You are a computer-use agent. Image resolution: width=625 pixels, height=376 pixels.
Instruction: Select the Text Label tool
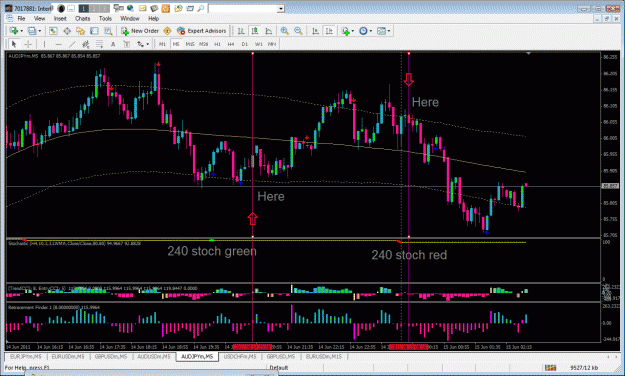point(127,44)
